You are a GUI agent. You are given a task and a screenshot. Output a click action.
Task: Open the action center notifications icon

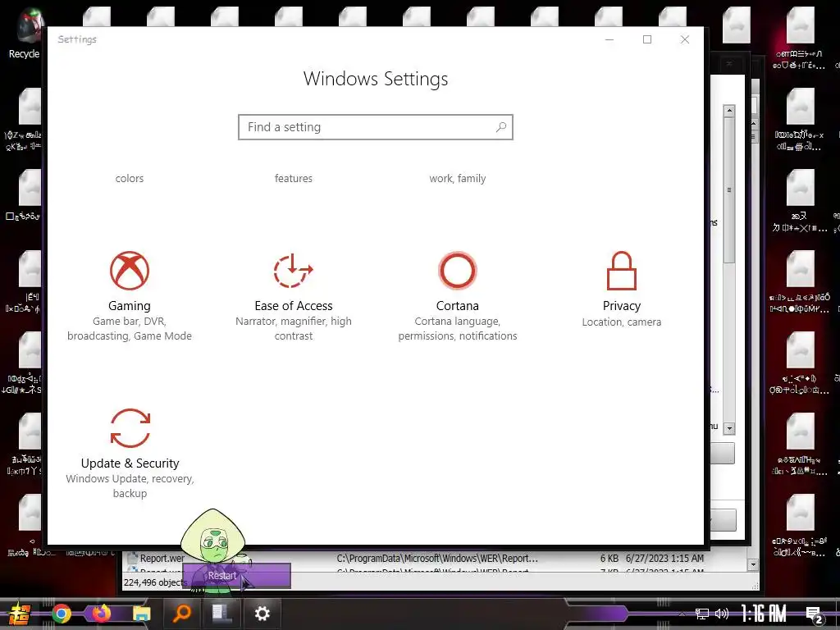point(815,614)
